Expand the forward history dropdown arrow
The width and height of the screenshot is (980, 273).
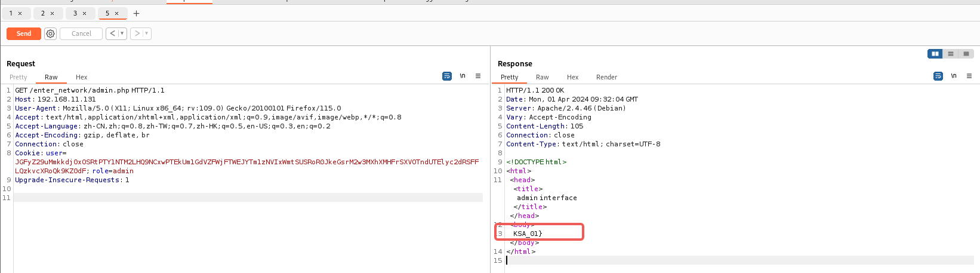(146, 33)
